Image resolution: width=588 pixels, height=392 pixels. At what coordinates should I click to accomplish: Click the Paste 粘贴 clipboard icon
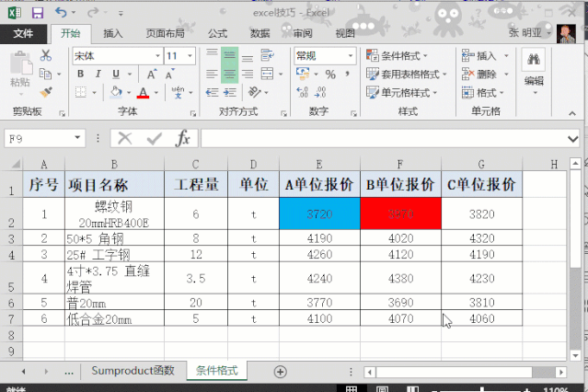(19, 70)
